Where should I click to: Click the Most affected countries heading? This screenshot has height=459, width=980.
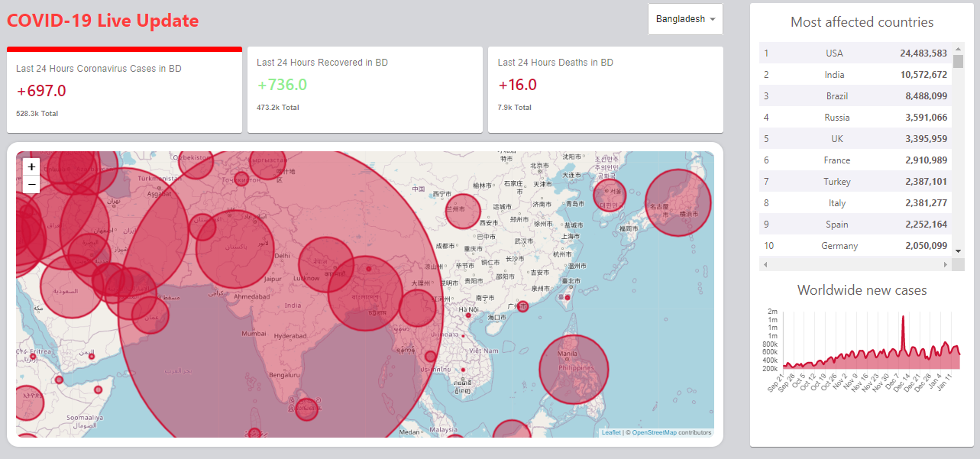pyautogui.click(x=862, y=22)
